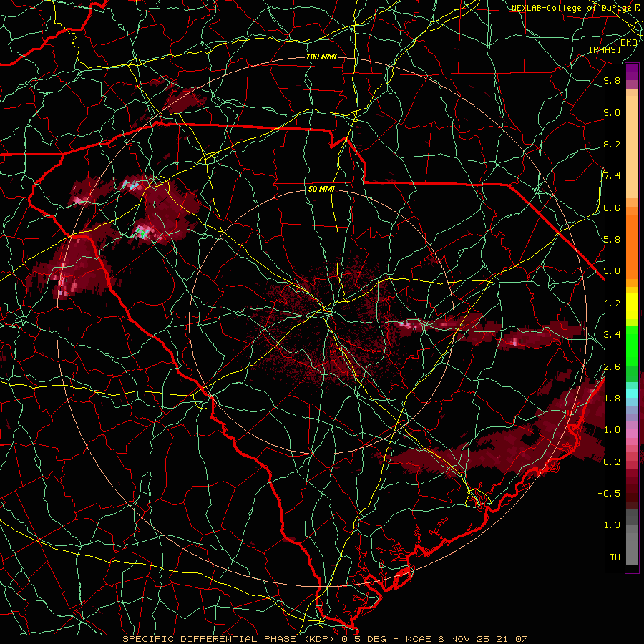Click the 4.2 value on color scale

click(612, 303)
